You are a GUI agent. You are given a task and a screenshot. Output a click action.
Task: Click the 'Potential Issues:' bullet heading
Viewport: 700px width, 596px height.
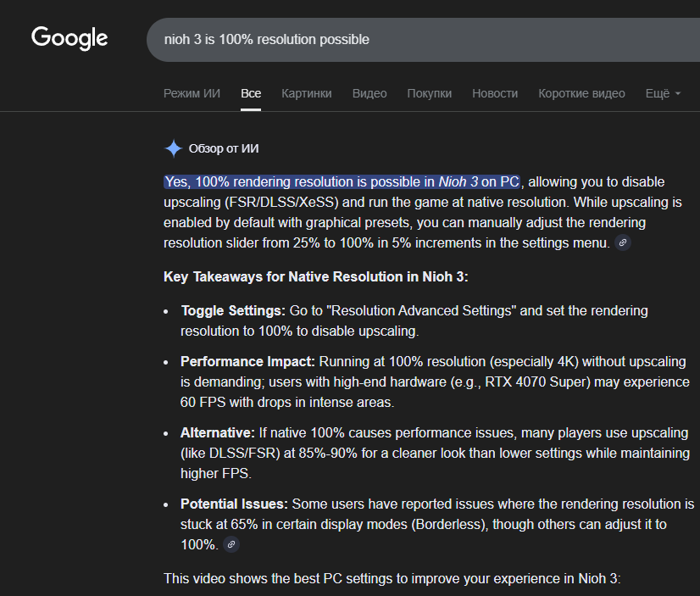coord(234,504)
